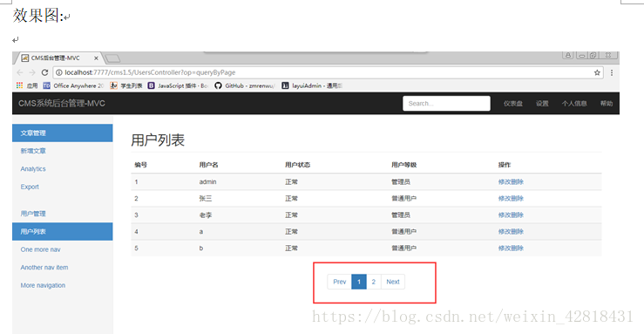
Task: Click 修改删除 link for 张三 row
Action: click(511, 199)
